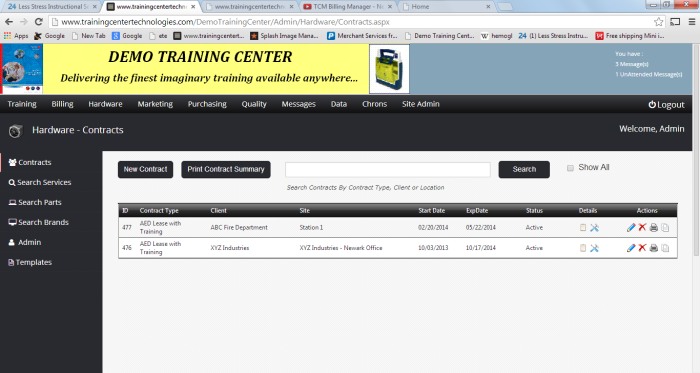This screenshot has width=700, height=373.
Task: Open Chrome menu hamburger icon
Action: coord(692,21)
